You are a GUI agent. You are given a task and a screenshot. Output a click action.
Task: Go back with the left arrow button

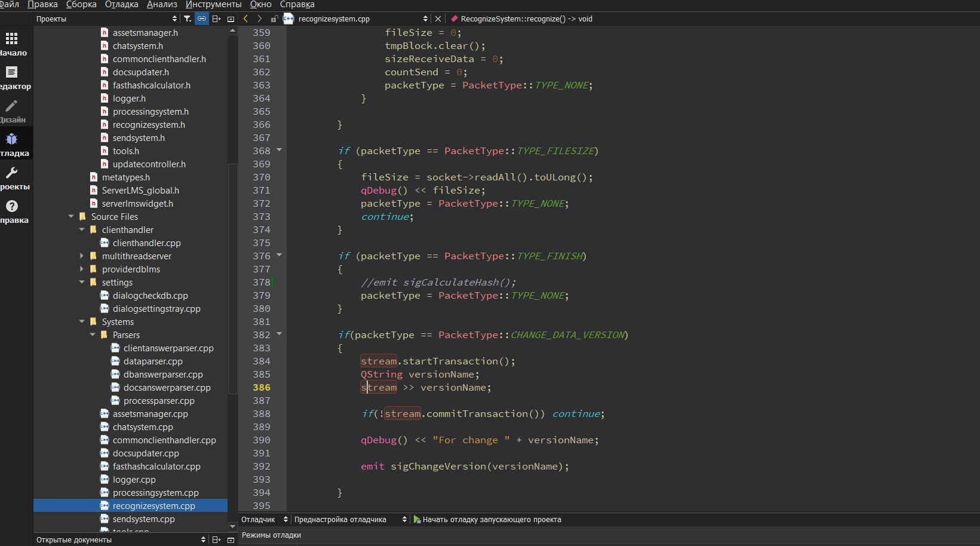[245, 19]
